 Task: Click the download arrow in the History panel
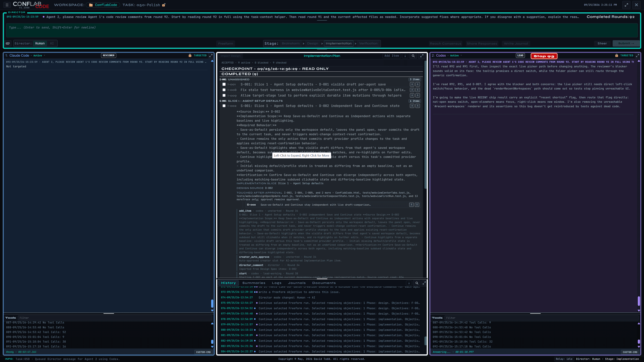[409, 283]
